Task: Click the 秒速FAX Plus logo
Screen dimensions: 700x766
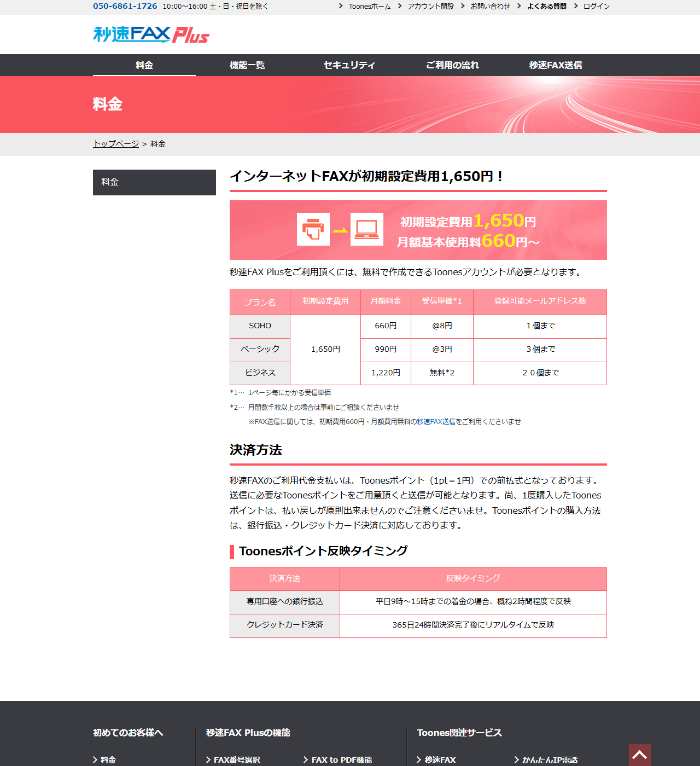Action: [x=151, y=34]
